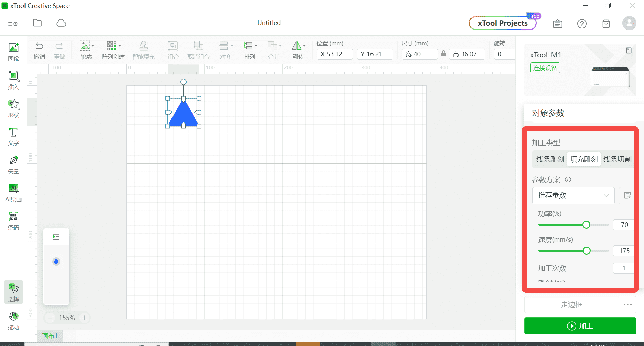This screenshot has width=644, height=346.
Task: Click the 参数方案 info icon
Action: [x=568, y=179]
